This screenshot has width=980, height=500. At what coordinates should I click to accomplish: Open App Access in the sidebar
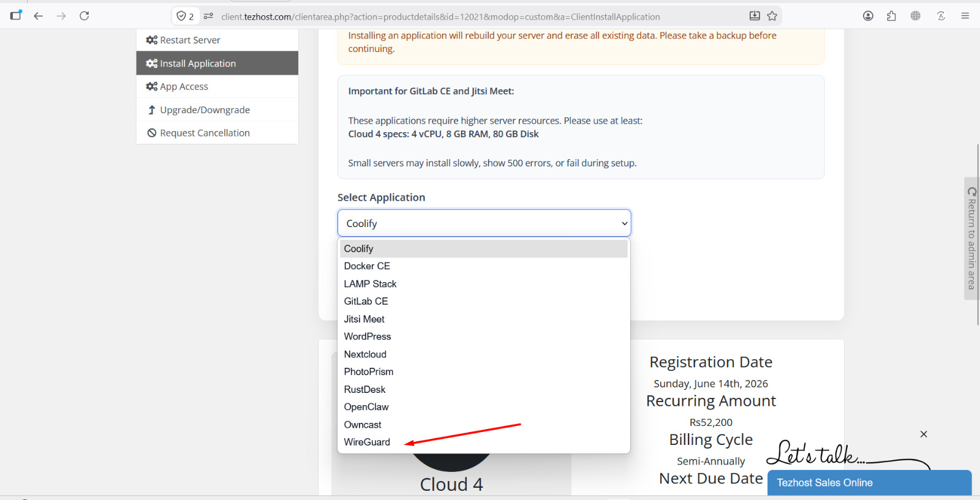click(x=217, y=86)
